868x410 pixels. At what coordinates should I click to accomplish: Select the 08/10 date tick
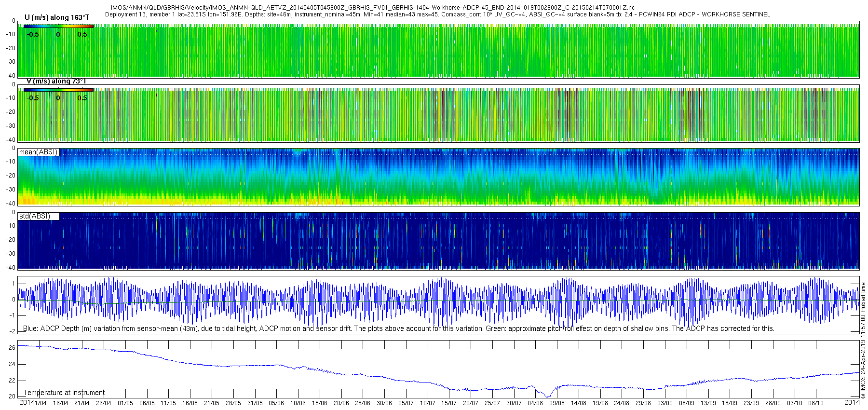pos(816,403)
